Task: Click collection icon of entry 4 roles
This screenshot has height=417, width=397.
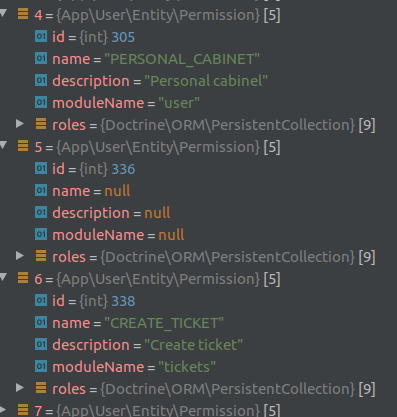Action: coord(41,124)
